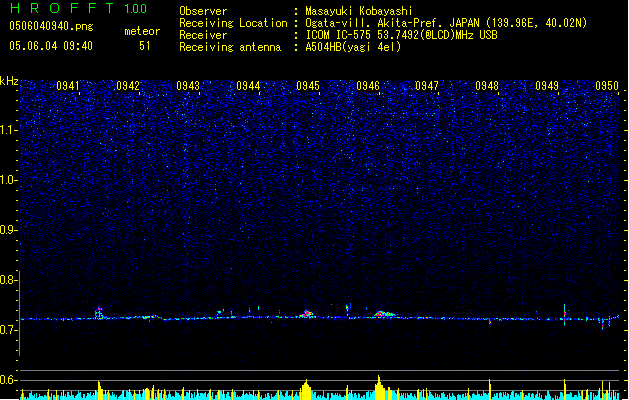Screen dimensions: 629x400
Task: Click the meteor count value 51
Action: pos(145,46)
